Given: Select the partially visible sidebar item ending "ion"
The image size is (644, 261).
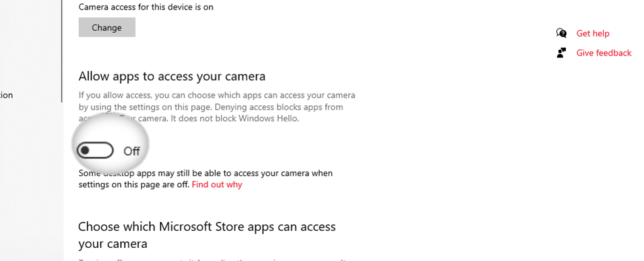Looking at the screenshot, I should coord(6,95).
